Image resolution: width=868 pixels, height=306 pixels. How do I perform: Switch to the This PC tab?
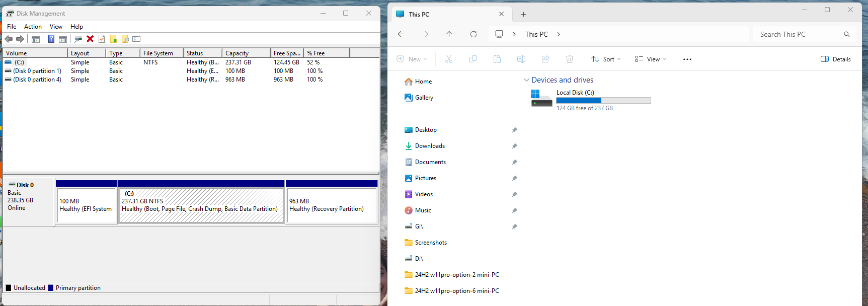point(450,15)
